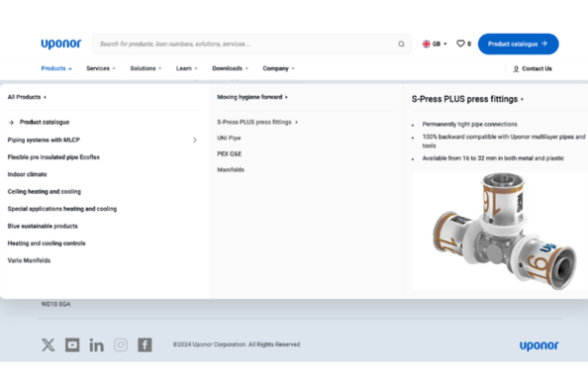Click the Contact Us person icon
The height and width of the screenshot is (392, 588).
(x=516, y=68)
